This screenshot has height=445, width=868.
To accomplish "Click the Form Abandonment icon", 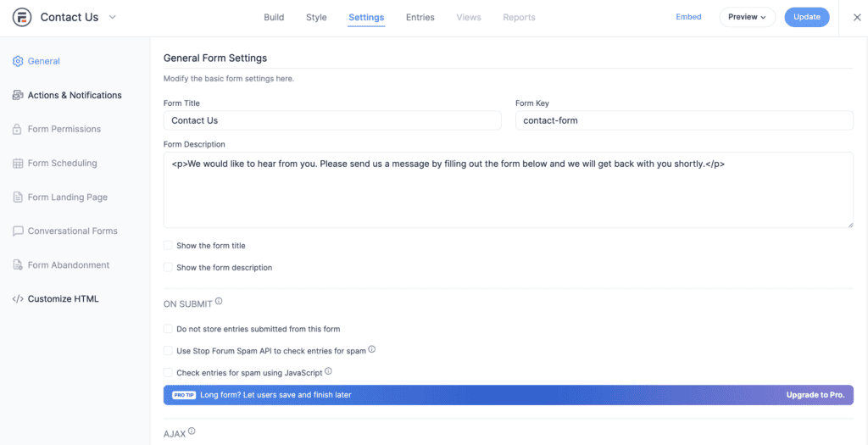I will [x=18, y=265].
